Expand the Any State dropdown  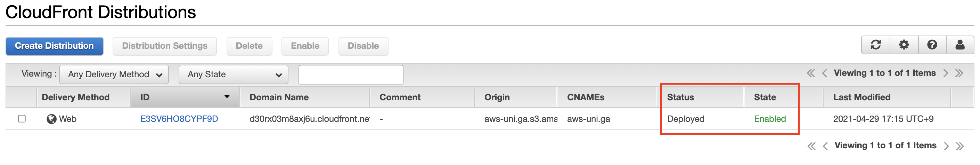233,74
